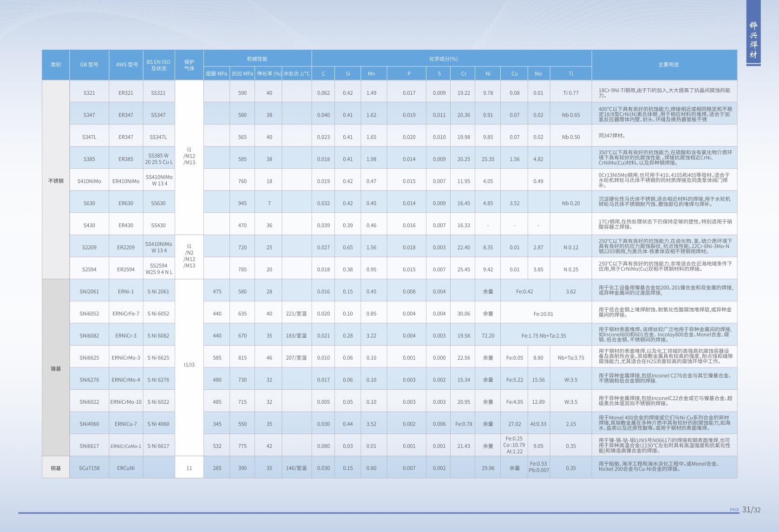
Task: Select the SNi6625 model cell
Action: [x=89, y=358]
